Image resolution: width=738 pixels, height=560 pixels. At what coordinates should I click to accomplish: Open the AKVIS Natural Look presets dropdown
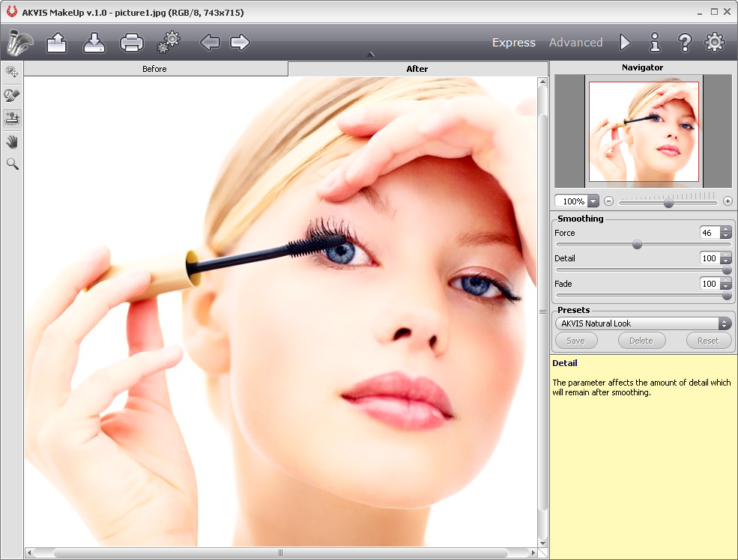click(644, 323)
